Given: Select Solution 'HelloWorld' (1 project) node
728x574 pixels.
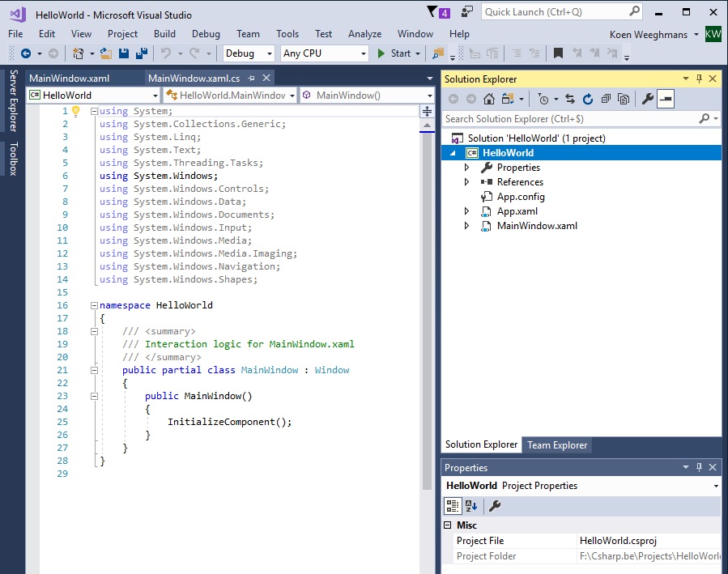Looking at the screenshot, I should coord(537,138).
